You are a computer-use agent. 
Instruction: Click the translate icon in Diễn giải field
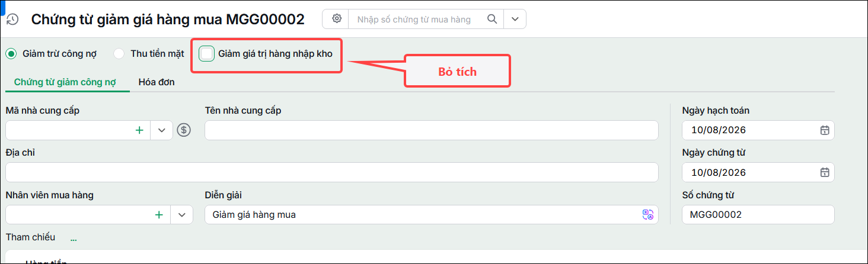click(648, 215)
